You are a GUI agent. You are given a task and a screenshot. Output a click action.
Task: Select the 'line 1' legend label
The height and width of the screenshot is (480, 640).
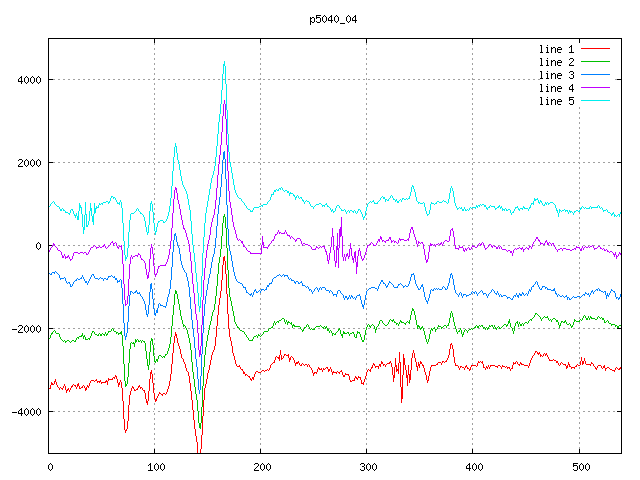click(556, 49)
